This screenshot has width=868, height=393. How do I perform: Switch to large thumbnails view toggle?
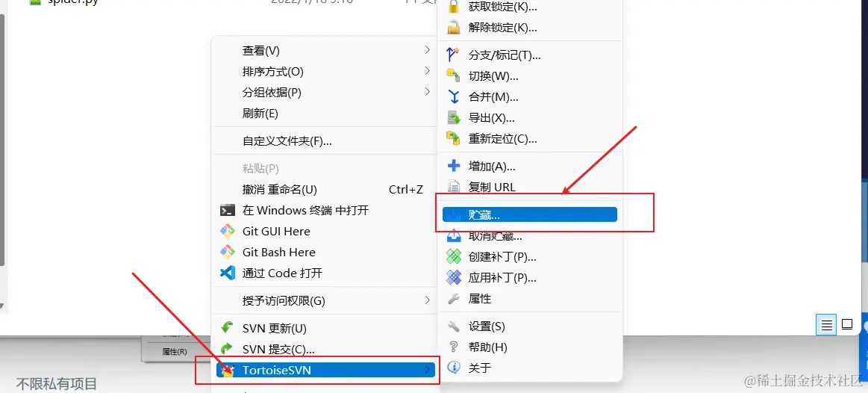coord(847,324)
